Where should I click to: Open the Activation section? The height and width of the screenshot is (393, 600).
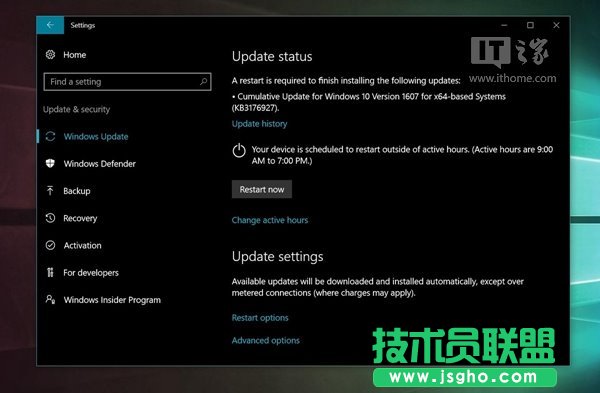(x=82, y=245)
